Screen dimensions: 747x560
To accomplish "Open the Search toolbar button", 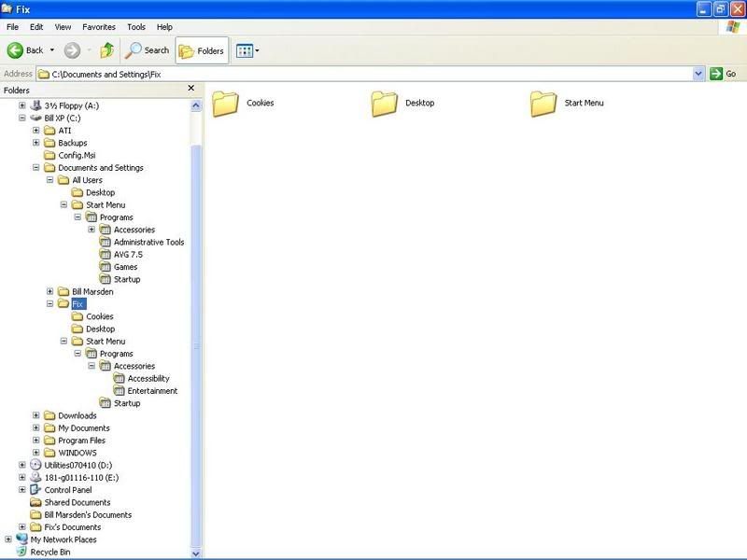I will [x=148, y=50].
